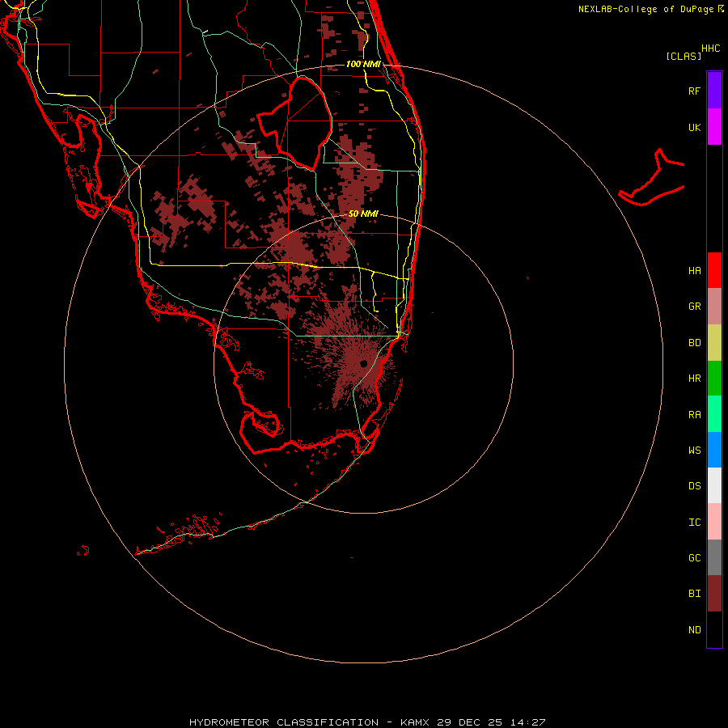
Task: Click the WS legend label
Action: (x=694, y=451)
